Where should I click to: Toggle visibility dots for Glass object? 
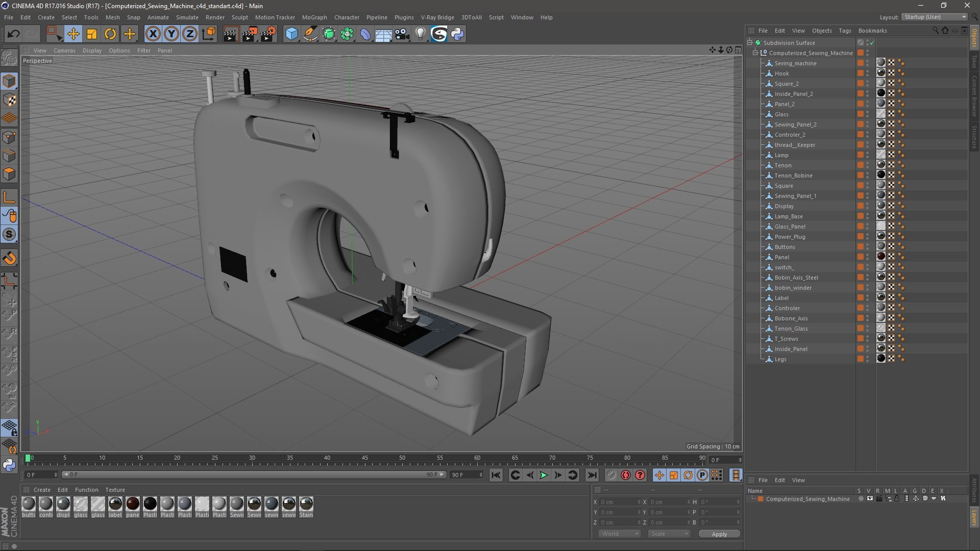868,114
